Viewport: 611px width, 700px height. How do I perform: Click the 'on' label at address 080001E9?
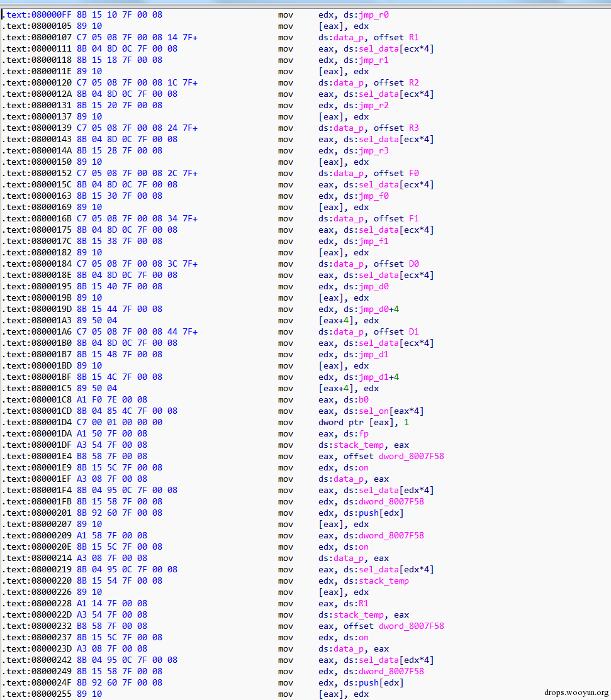pos(364,468)
